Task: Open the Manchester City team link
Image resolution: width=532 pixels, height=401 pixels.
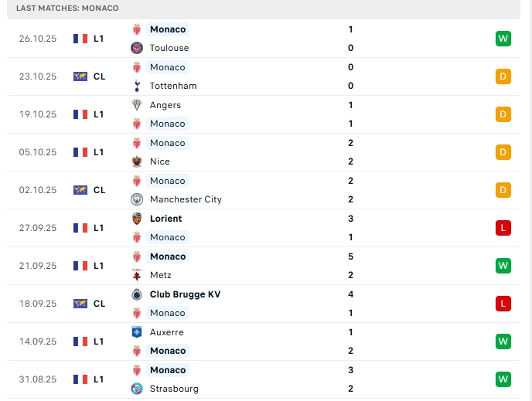Action: pos(186,199)
